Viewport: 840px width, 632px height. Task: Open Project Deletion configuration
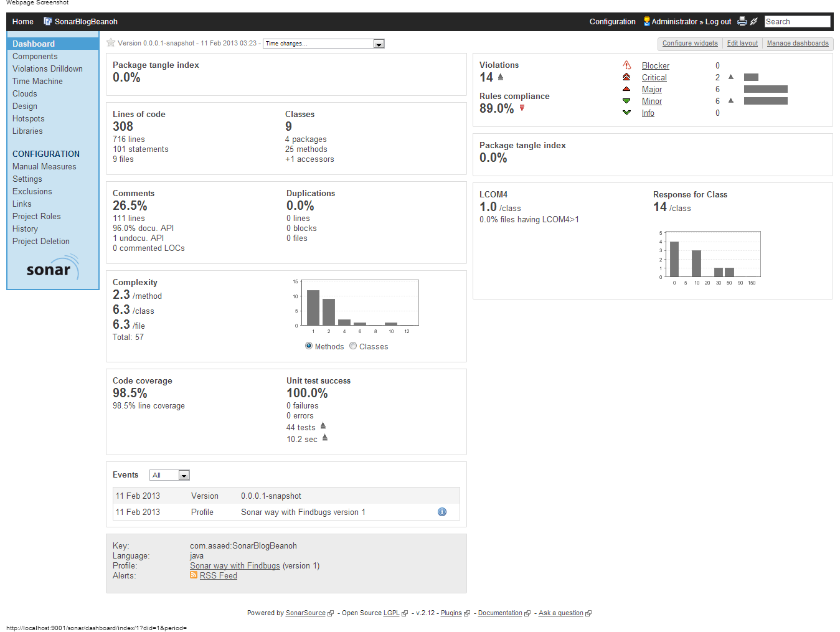(x=41, y=241)
